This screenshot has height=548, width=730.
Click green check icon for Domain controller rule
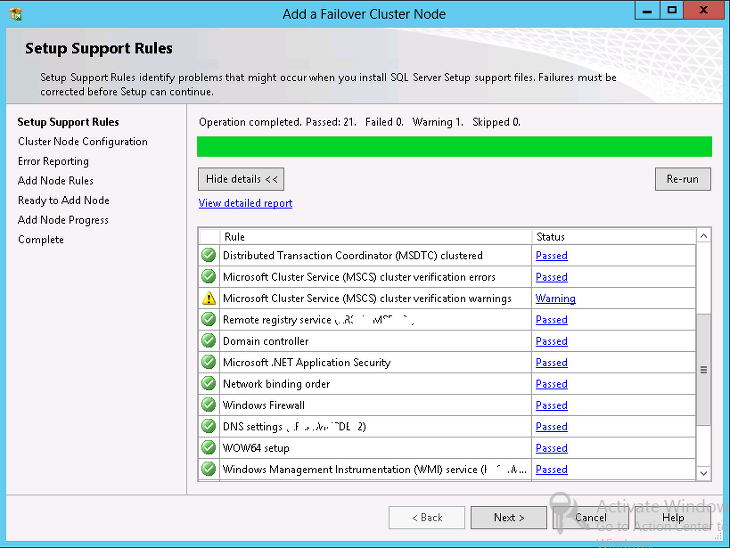209,341
